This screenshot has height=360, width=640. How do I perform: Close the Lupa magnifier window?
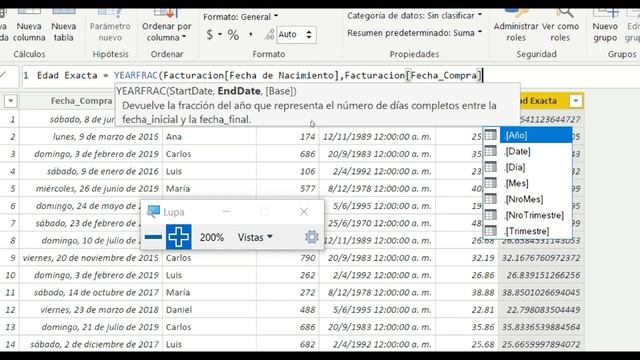click(304, 211)
